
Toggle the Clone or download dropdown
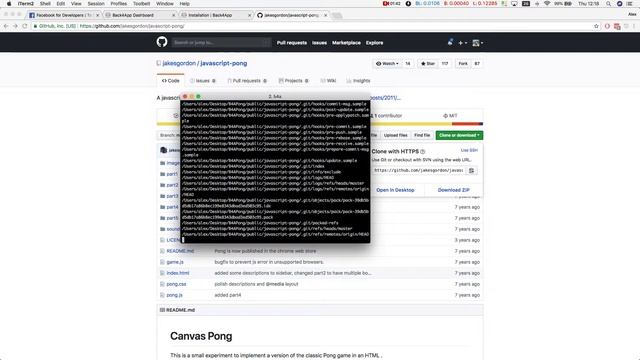click(x=459, y=135)
